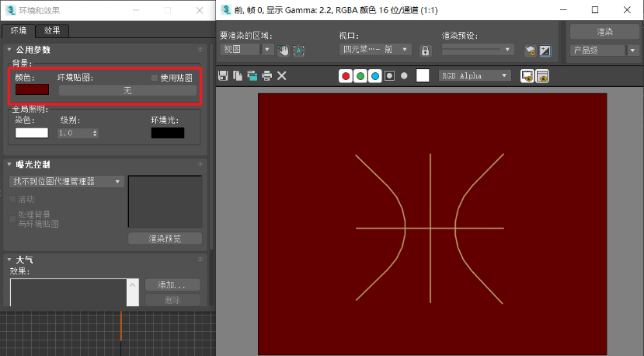
Task: Enable the 使用贴图 checkbox
Action: (155, 78)
